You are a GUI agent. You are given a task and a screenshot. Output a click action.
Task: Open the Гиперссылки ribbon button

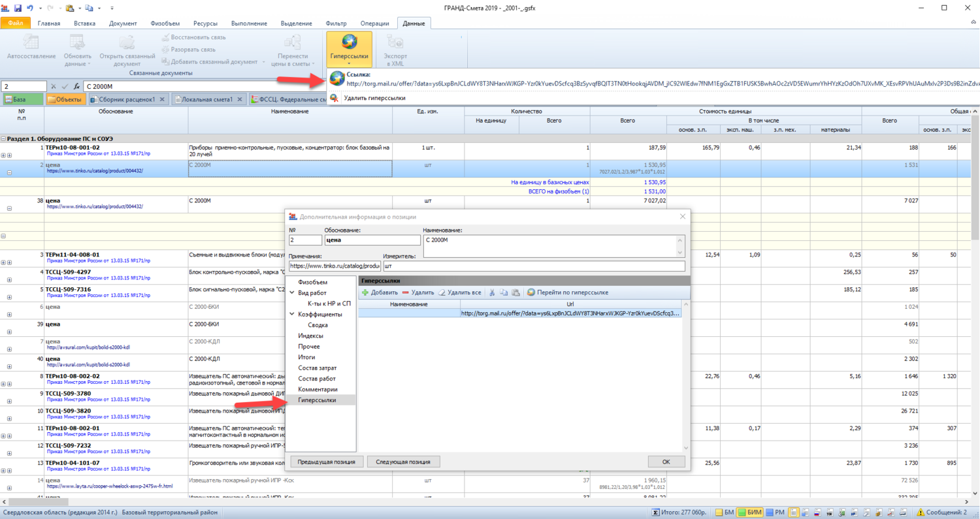click(349, 48)
